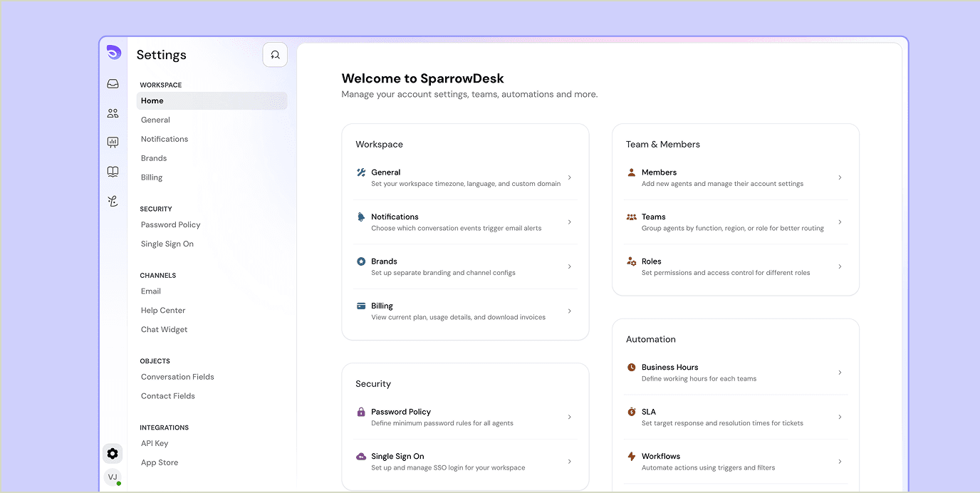Click the Billing card icon in Workspace card
Image resolution: width=980 pixels, height=493 pixels.
(x=361, y=306)
